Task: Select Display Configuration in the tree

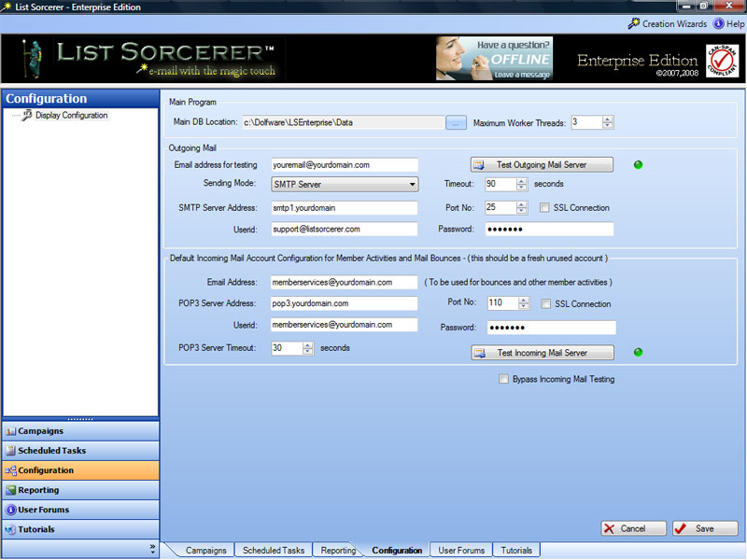Action: [x=71, y=115]
